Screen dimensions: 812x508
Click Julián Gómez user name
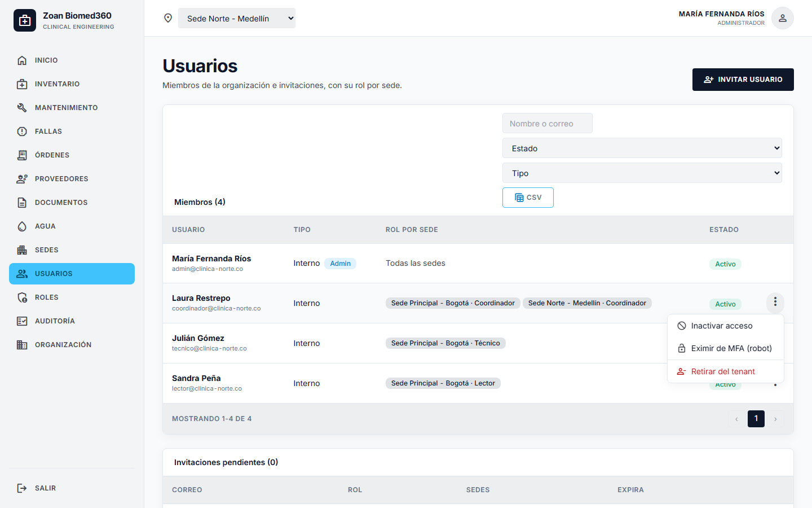pos(198,338)
